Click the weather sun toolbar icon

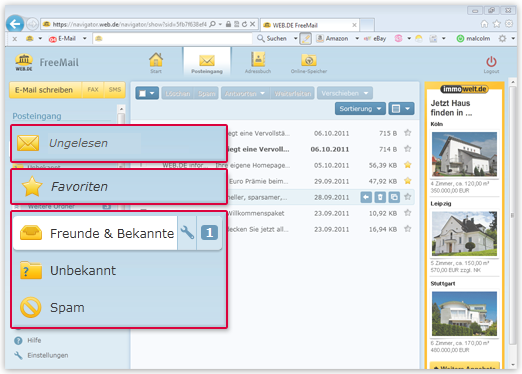click(419, 39)
